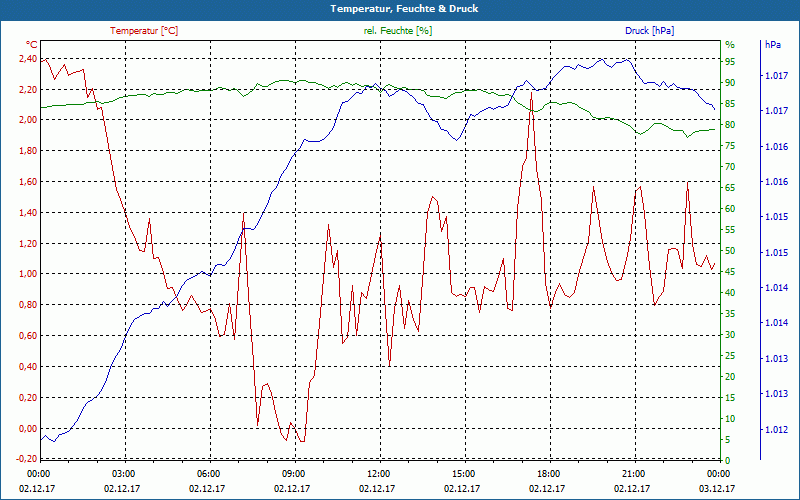Click the '25' humidity axis value
Screen dimensions: 800x500
click(x=730, y=356)
